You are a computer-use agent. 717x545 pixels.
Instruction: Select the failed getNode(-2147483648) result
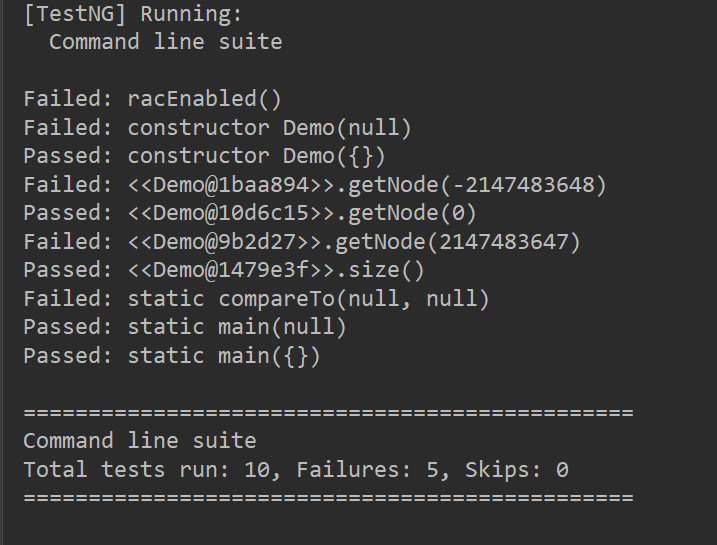[x=315, y=185]
